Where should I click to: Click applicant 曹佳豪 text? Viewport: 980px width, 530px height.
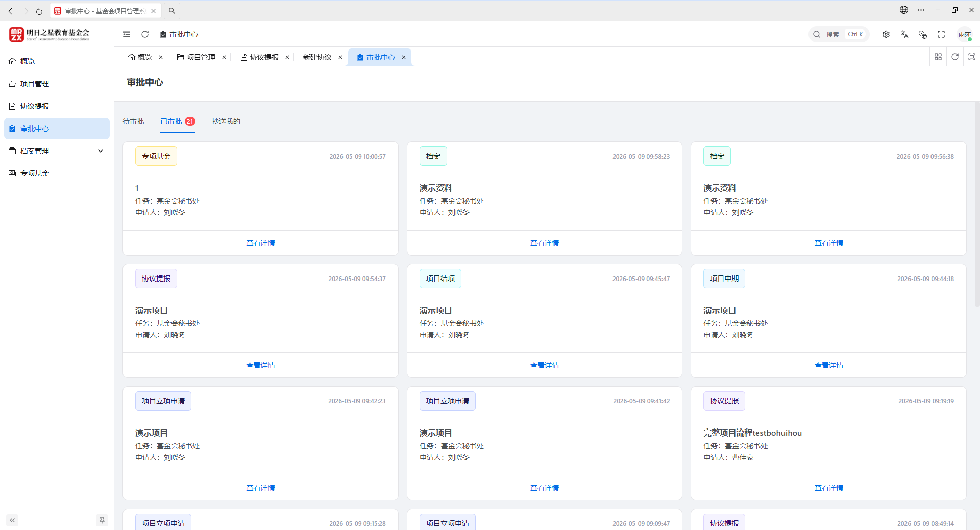click(743, 457)
